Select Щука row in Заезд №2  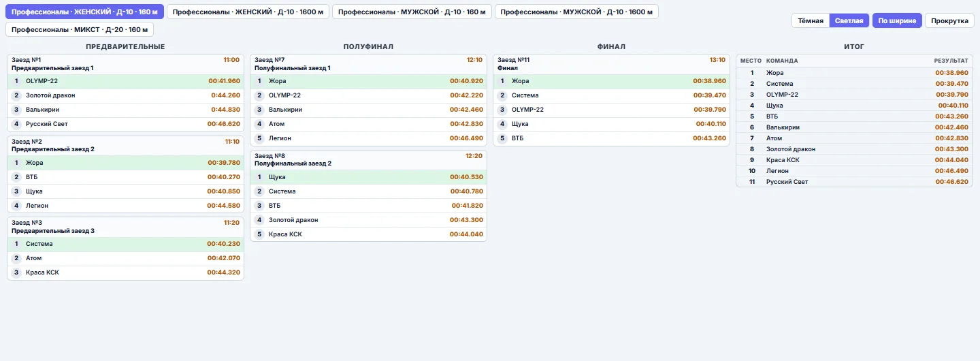pyautogui.click(x=125, y=191)
